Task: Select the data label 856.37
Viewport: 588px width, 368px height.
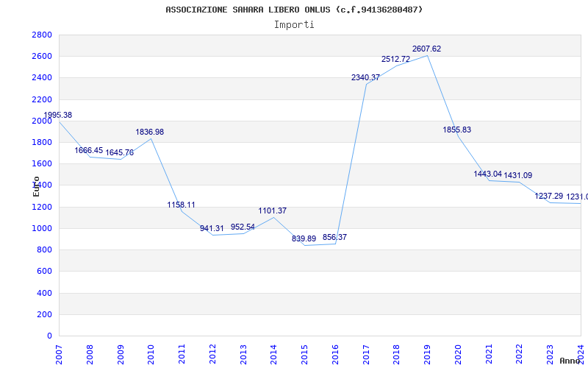Action: click(x=334, y=237)
